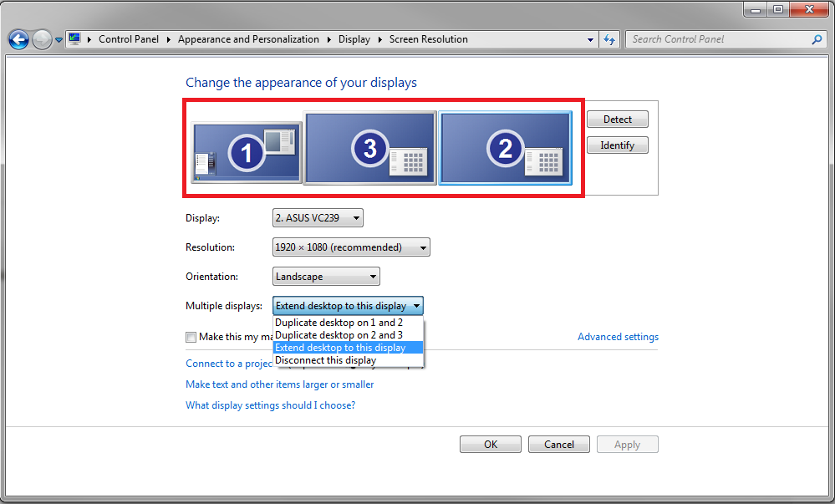
Task: Click the search magnifier icon
Action: (x=817, y=39)
